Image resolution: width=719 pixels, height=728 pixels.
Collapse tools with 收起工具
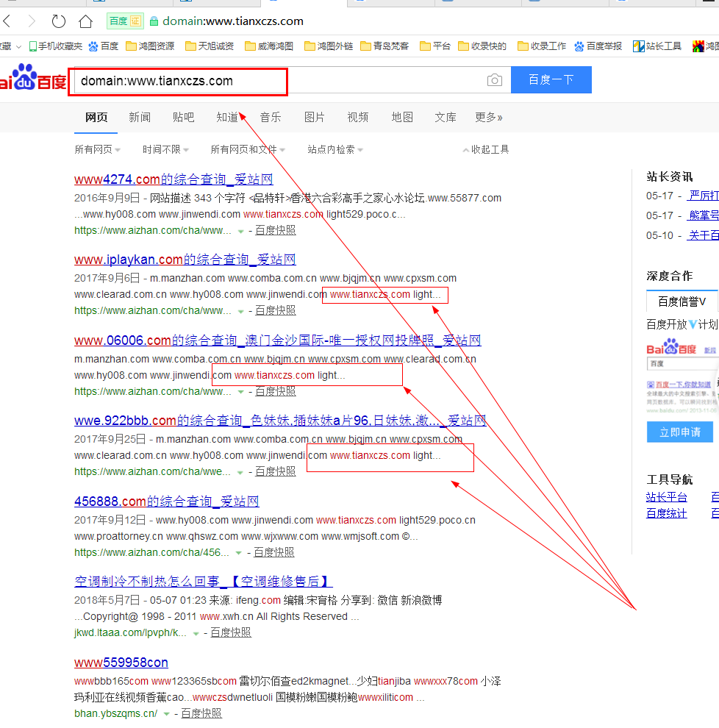click(x=486, y=149)
